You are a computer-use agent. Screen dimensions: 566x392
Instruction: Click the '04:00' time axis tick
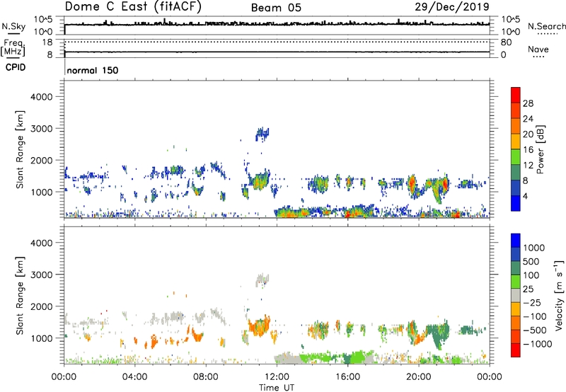[134, 377]
